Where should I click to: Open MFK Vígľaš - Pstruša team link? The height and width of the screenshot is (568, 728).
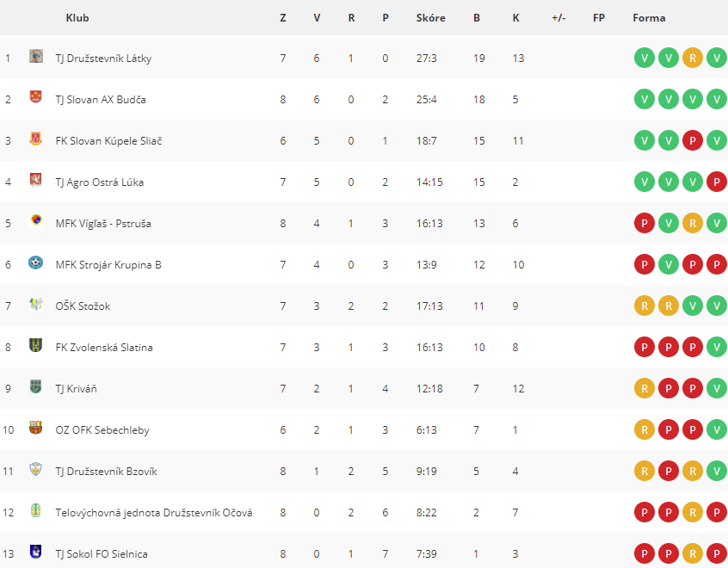103,224
